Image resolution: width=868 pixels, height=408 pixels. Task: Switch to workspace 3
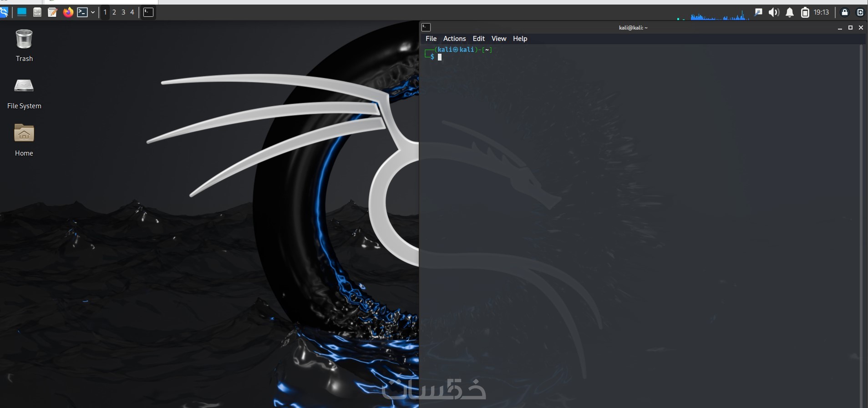click(x=123, y=12)
